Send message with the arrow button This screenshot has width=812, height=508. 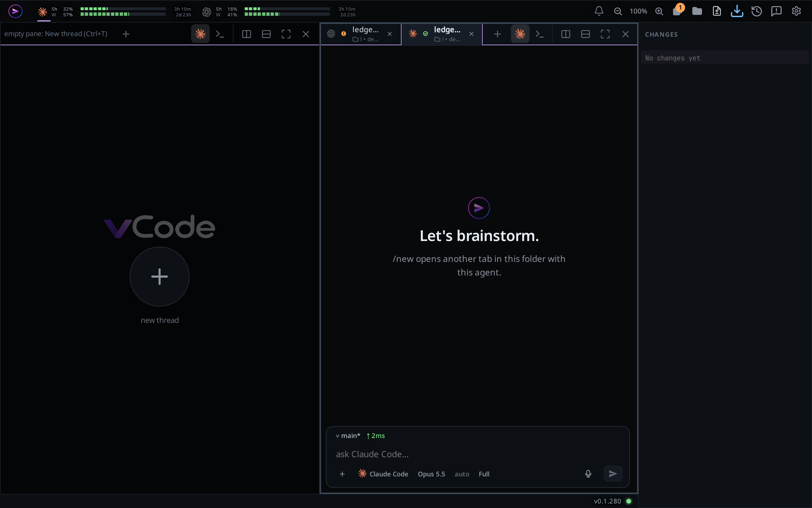613,474
